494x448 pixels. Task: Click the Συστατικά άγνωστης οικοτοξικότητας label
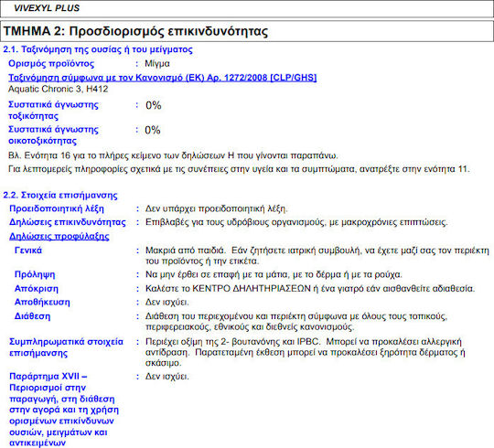coord(53,135)
